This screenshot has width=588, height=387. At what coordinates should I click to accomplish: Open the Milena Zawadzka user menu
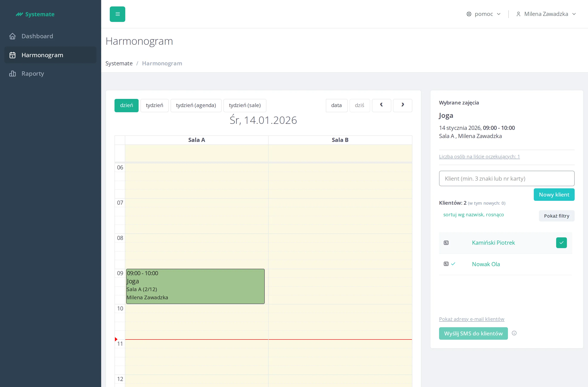[x=546, y=14]
